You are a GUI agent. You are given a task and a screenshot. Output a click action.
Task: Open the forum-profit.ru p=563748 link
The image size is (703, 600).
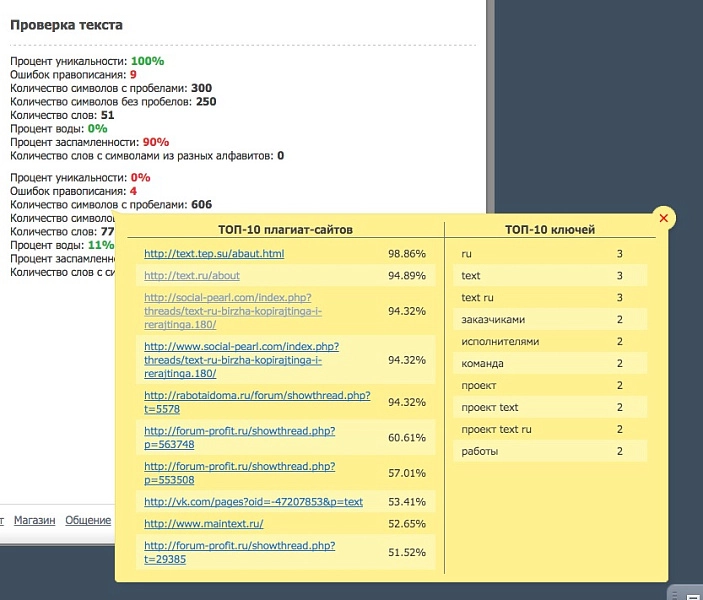[239, 438]
